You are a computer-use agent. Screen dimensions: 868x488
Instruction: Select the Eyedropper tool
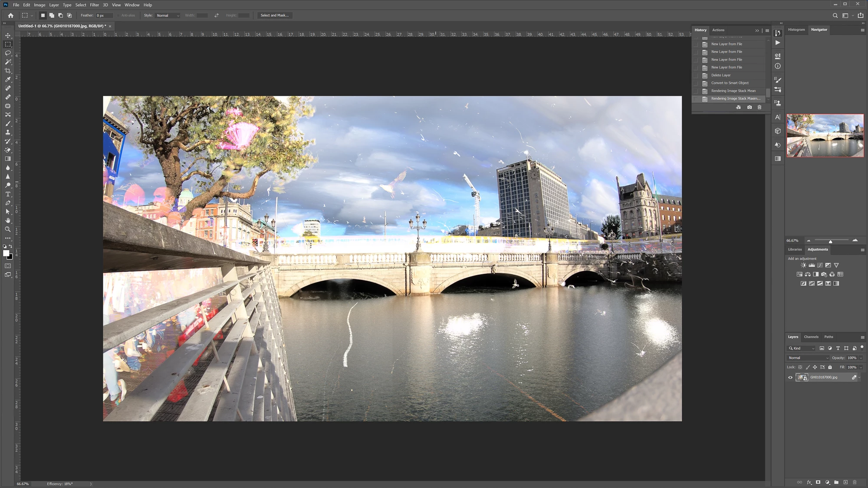coord(8,79)
